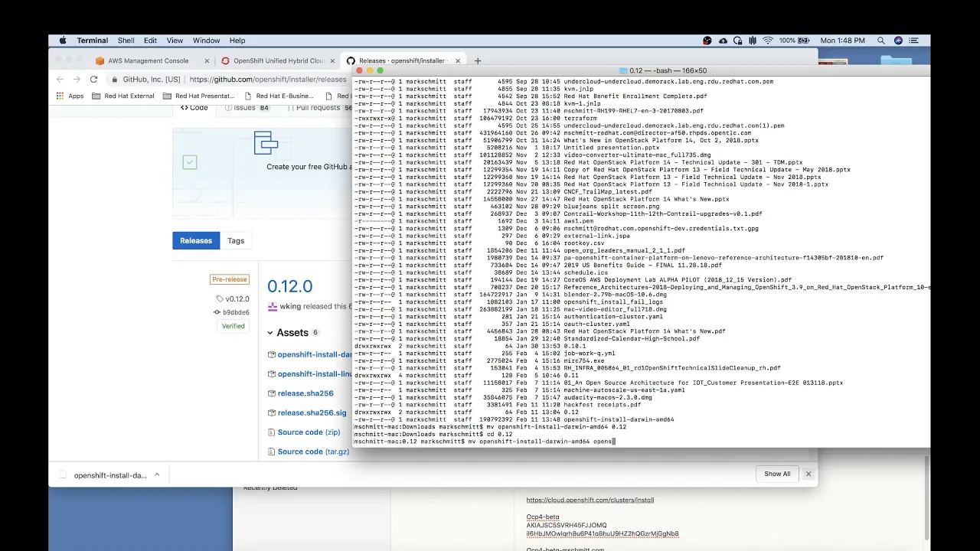Click the Releases button

[x=196, y=240]
